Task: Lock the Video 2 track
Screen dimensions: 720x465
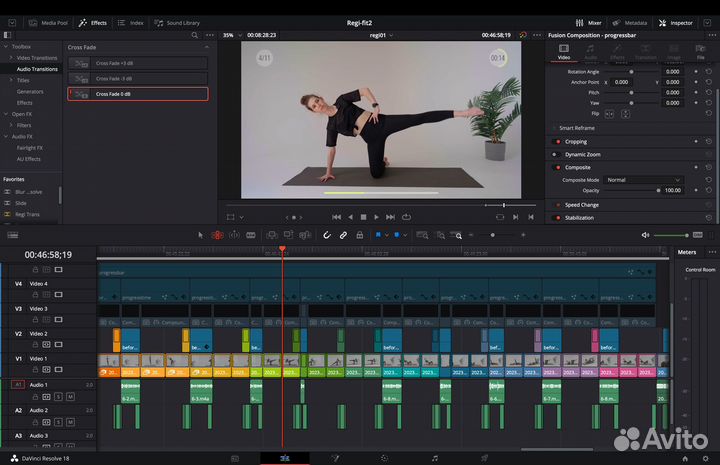Action: pyautogui.click(x=35, y=344)
